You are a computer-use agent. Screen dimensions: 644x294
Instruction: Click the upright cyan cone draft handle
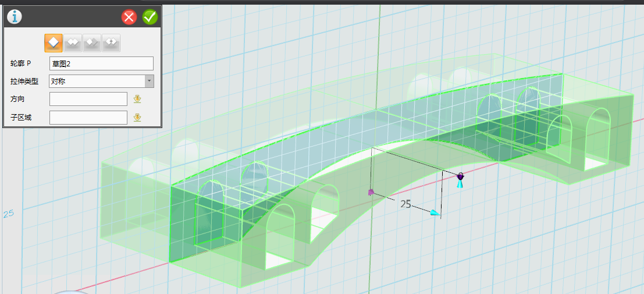(460, 184)
